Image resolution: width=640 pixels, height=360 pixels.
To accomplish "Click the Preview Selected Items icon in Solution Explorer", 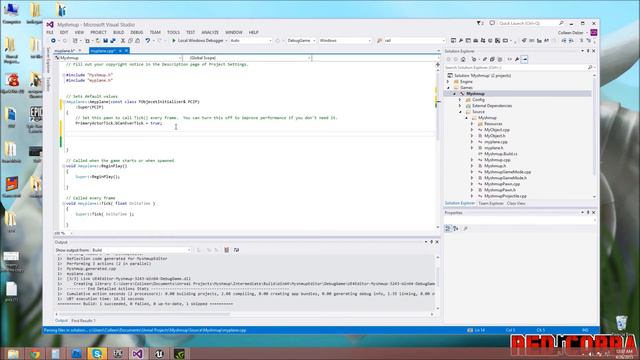I will [525, 59].
